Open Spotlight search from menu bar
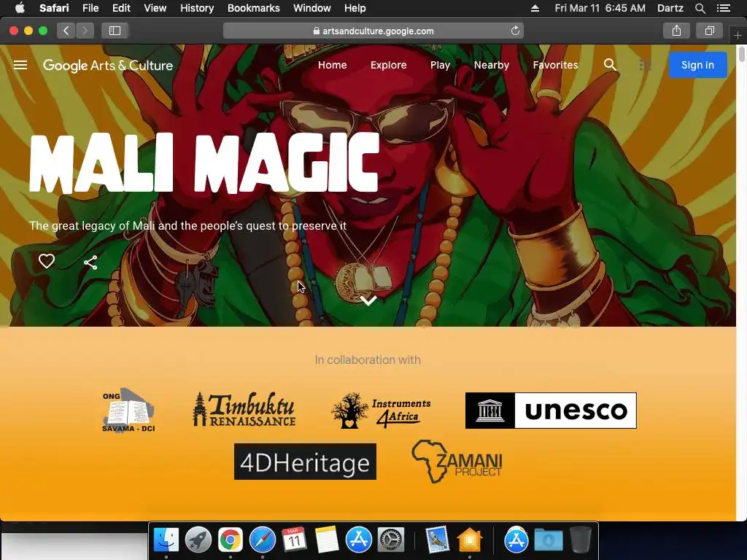747x560 pixels. pyautogui.click(x=700, y=8)
